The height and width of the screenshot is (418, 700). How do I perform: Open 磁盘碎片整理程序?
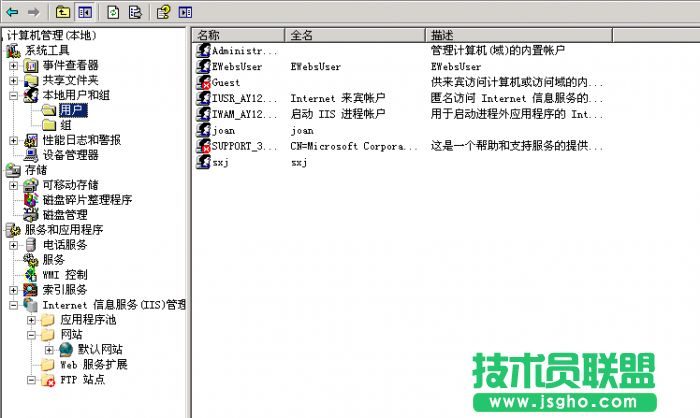[88, 200]
